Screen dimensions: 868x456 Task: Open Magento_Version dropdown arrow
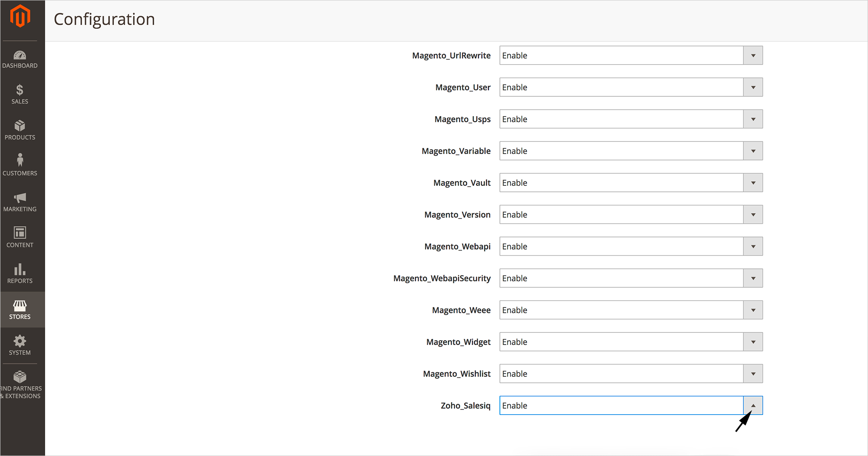pos(753,215)
